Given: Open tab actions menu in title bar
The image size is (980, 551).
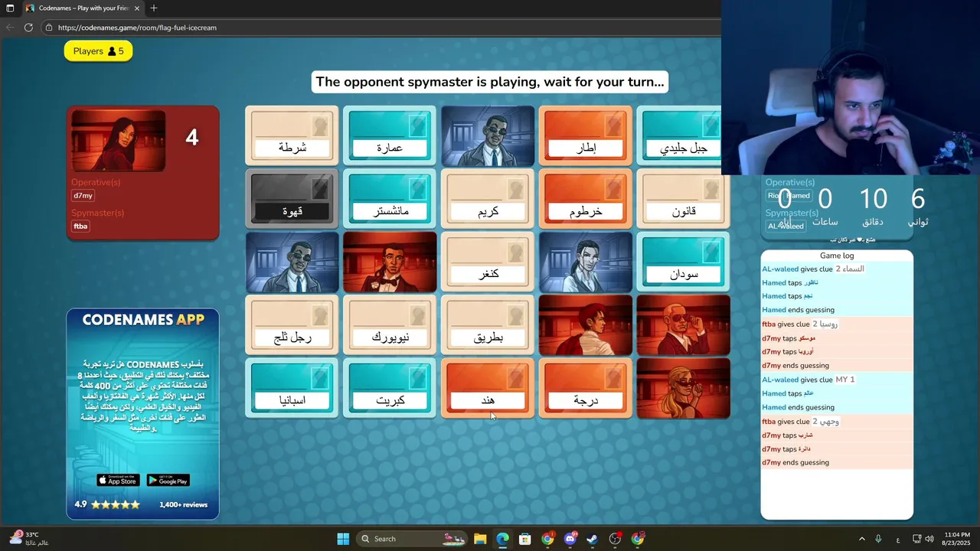Looking at the screenshot, I should (10, 8).
